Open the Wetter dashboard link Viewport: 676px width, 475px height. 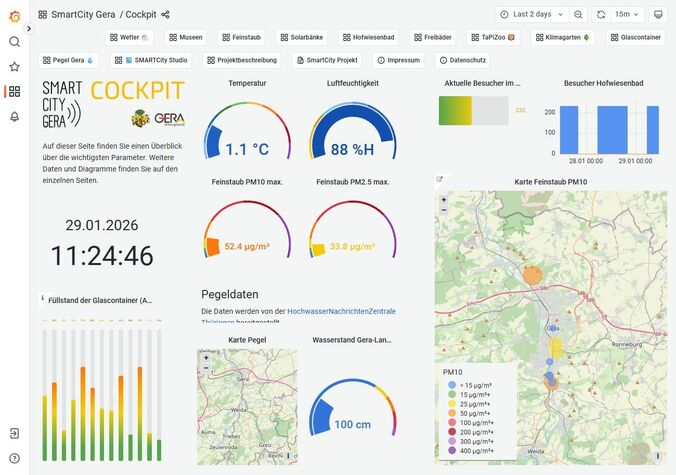pos(129,38)
